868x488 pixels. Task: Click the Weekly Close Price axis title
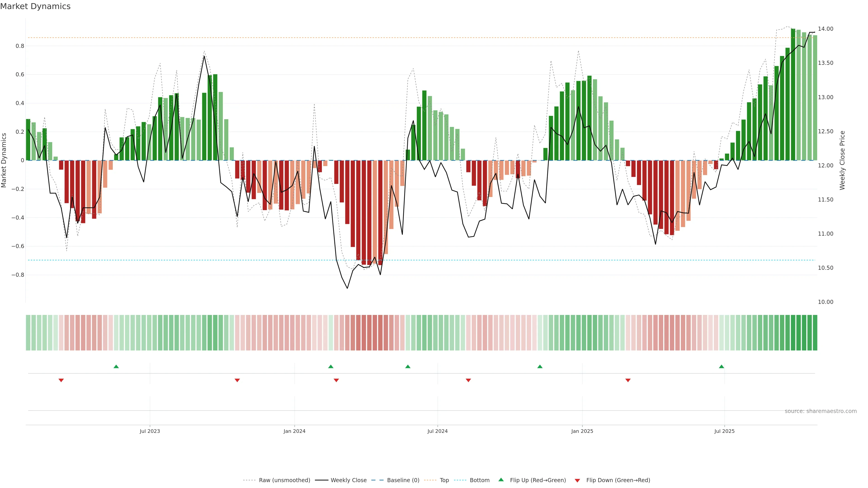tap(842, 160)
